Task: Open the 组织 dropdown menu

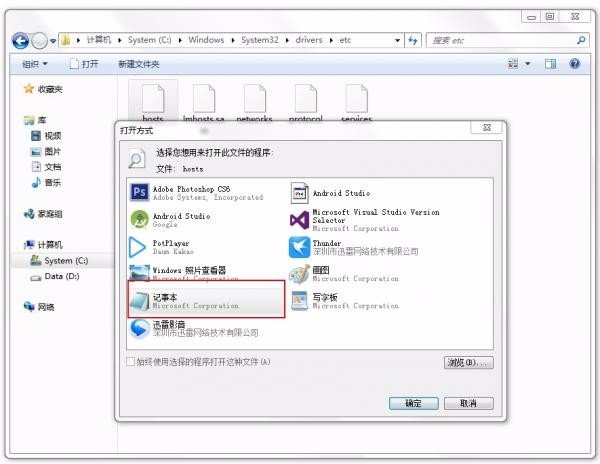Action: tap(35, 64)
